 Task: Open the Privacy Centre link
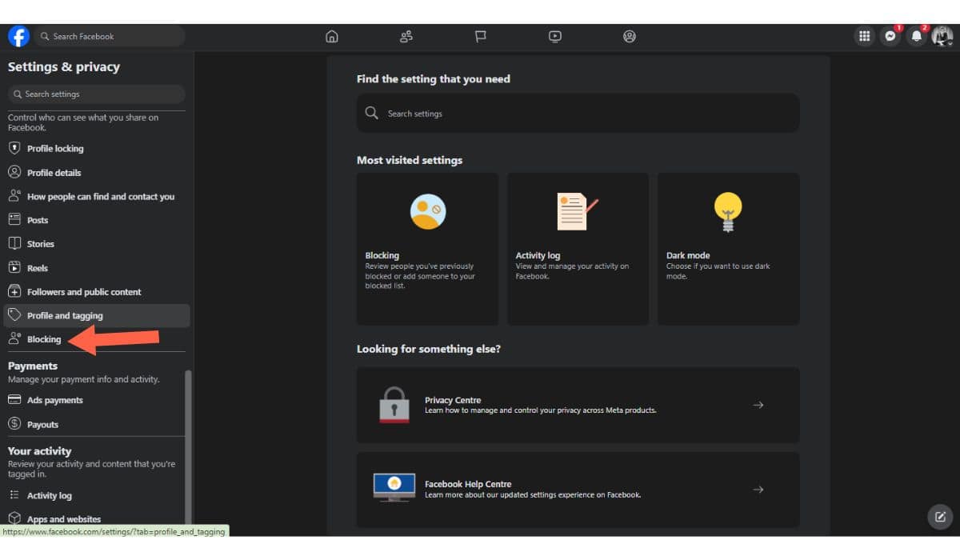click(x=578, y=405)
